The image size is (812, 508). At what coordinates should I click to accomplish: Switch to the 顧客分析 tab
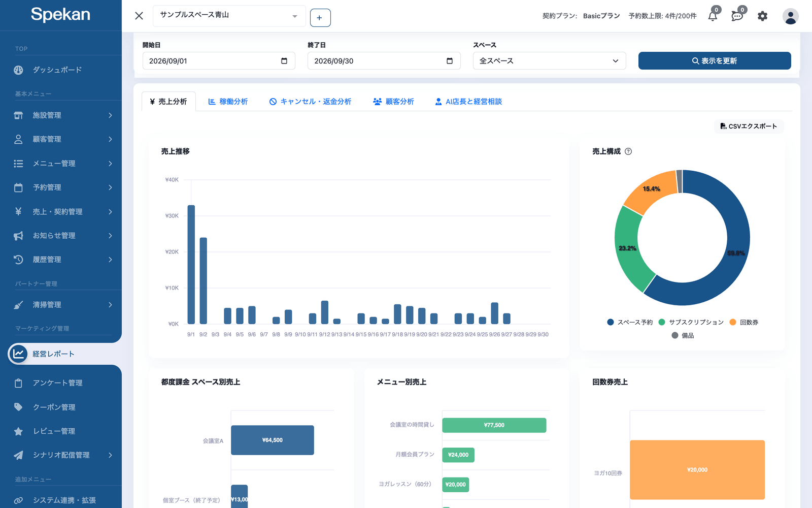(x=393, y=102)
